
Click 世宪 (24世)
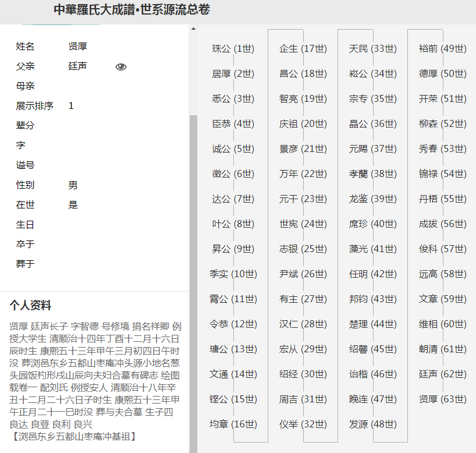pos(303,224)
